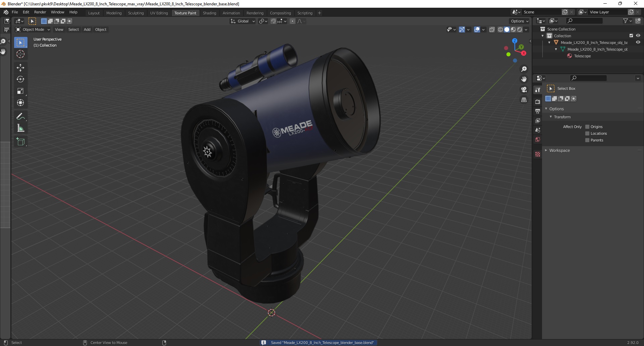Click new collection icon in outliner
Screen dimensions: 644x346
638,21
